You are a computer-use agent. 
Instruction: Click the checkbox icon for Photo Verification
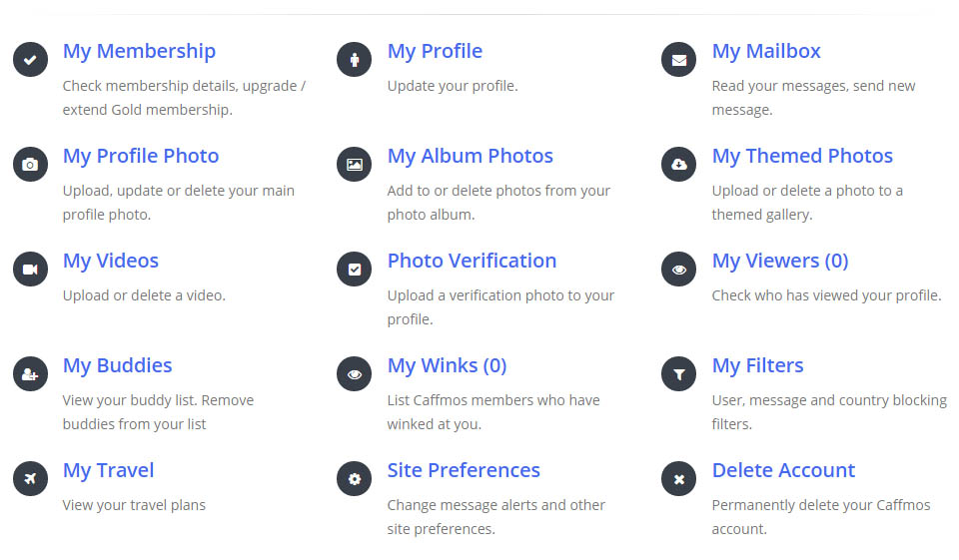click(354, 270)
